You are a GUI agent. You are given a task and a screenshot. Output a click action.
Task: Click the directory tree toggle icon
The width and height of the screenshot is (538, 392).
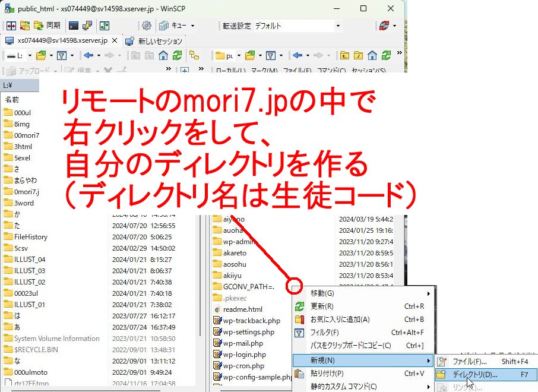click(x=194, y=55)
